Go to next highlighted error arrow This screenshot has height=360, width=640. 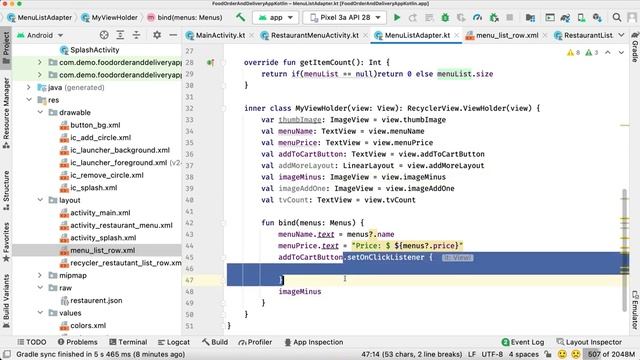(x=621, y=53)
